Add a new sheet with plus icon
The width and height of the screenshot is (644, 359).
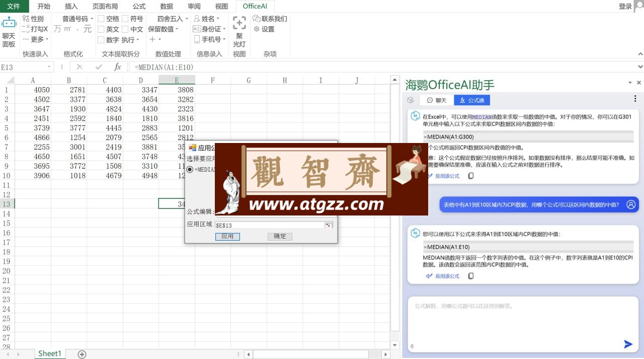(82, 354)
